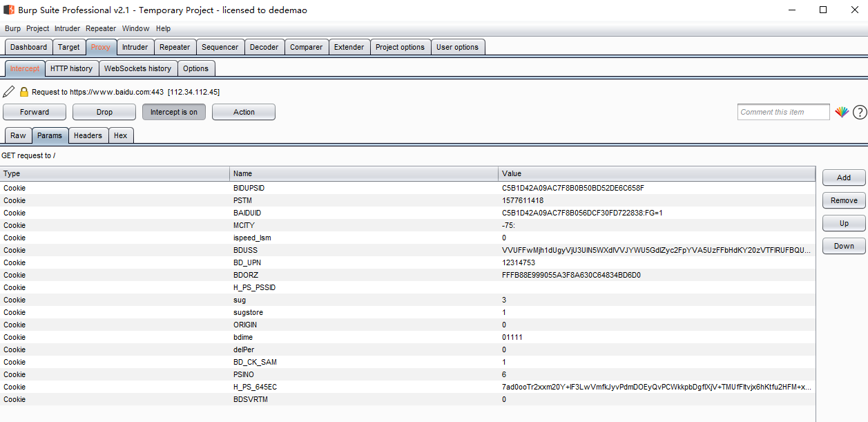This screenshot has width=868, height=422.
Task: Switch to User options tab
Action: (x=458, y=47)
